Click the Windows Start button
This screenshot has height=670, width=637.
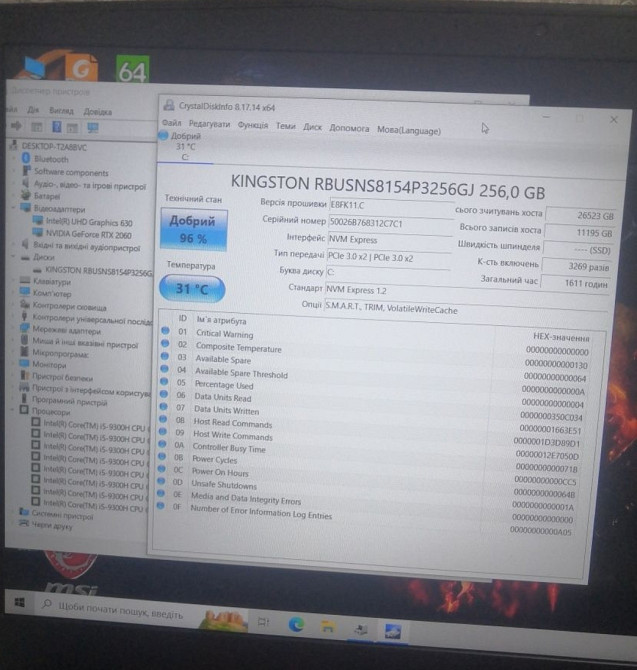point(18,603)
